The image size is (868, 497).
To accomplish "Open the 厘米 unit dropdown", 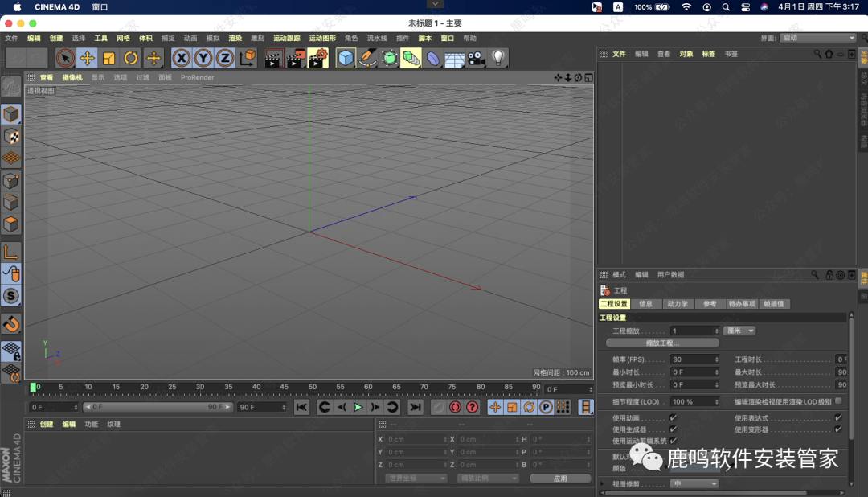I will (x=739, y=331).
